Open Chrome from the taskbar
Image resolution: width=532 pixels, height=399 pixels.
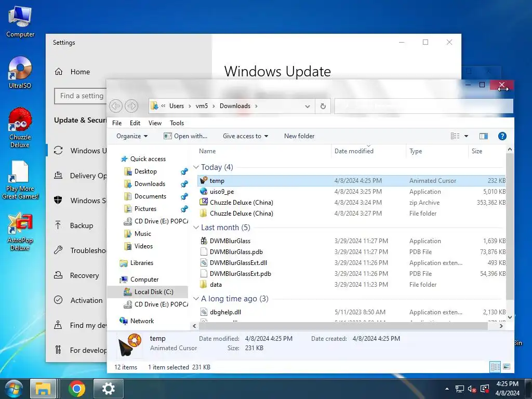[x=77, y=389]
